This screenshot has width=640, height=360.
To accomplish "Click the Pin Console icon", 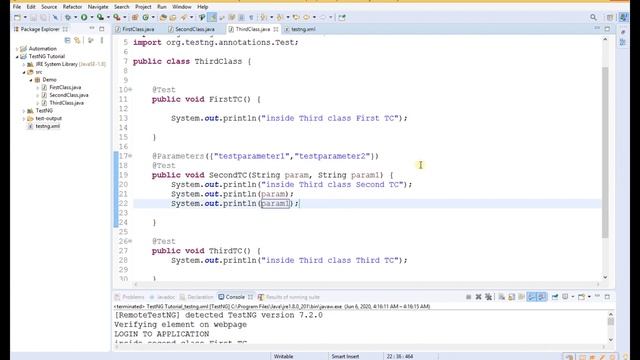I will (x=555, y=297).
